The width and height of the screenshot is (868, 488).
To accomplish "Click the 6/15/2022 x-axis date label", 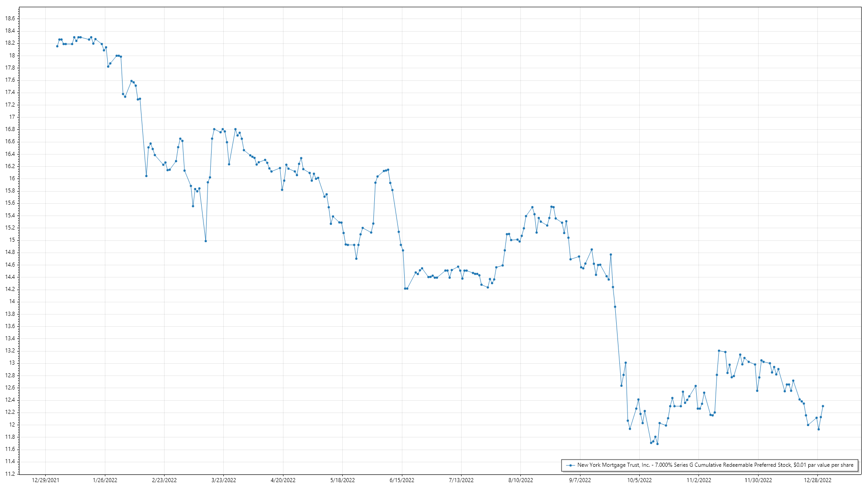I will (x=402, y=480).
